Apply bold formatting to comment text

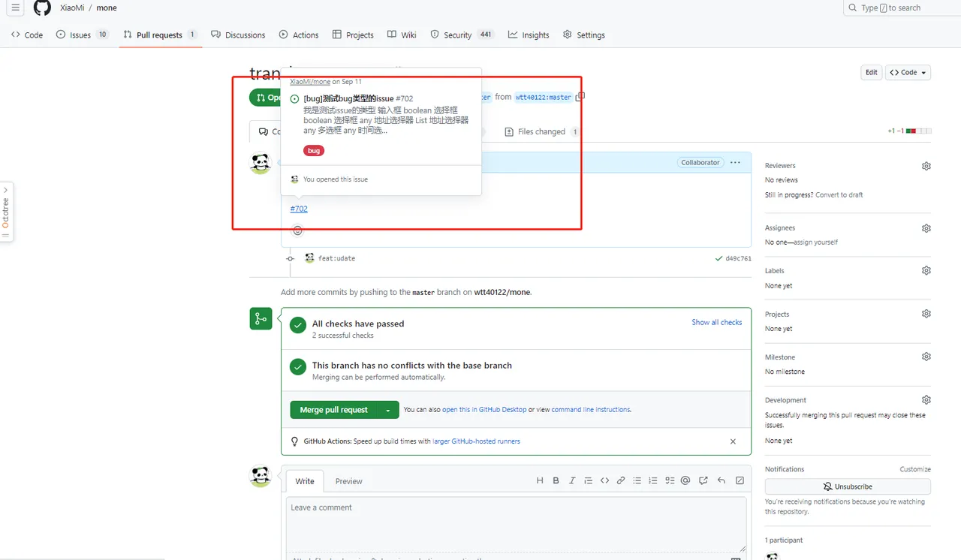(556, 481)
